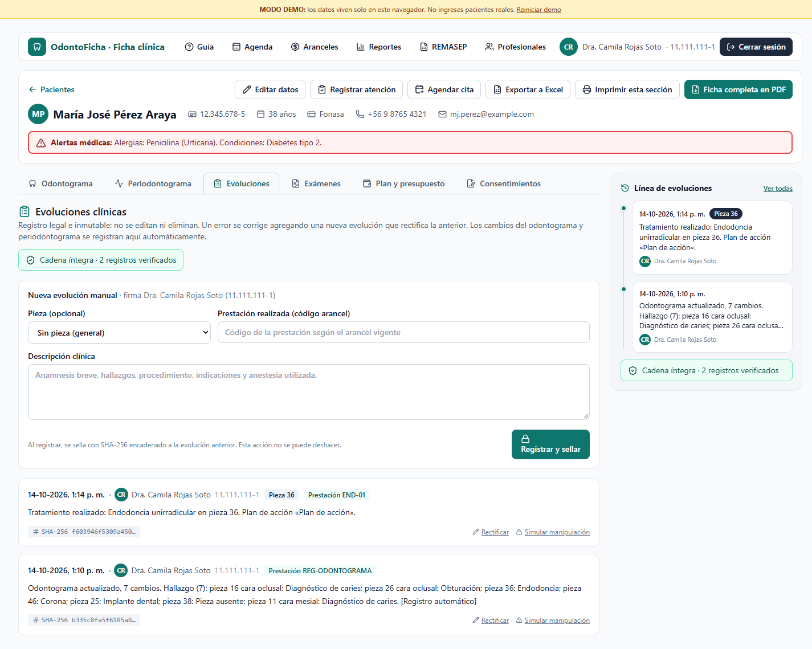Click the Reiniciar demo link
The image size is (812, 649).
[x=538, y=10]
